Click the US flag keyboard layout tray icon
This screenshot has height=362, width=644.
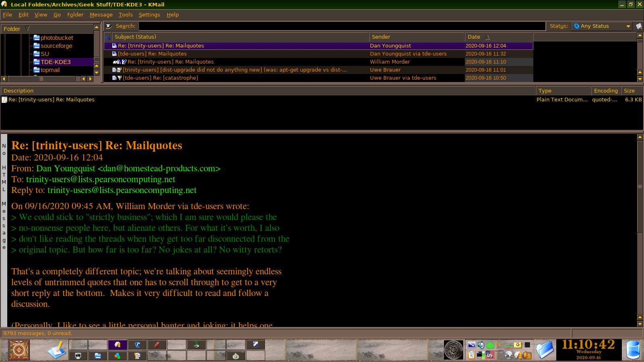(x=490, y=355)
